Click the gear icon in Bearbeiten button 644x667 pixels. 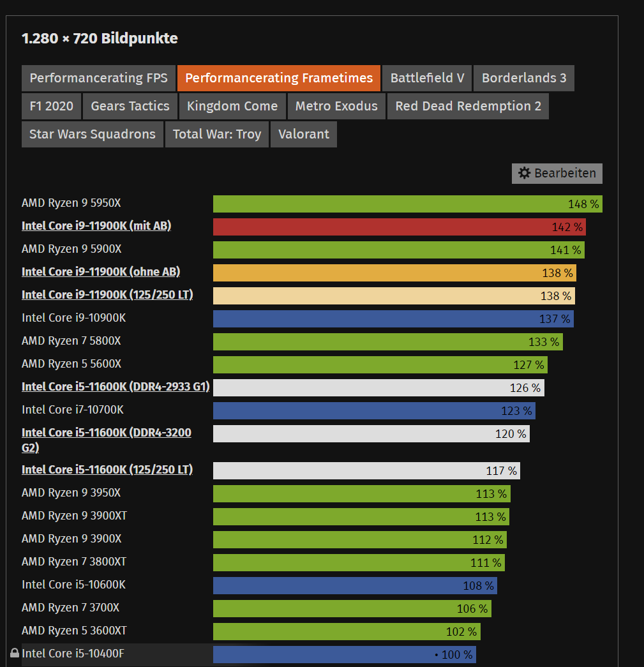(x=525, y=173)
